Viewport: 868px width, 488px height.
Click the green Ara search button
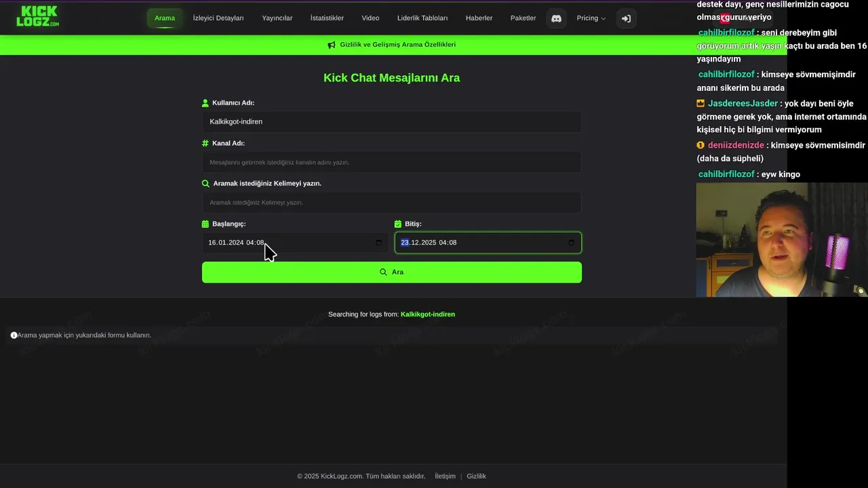pyautogui.click(x=392, y=272)
